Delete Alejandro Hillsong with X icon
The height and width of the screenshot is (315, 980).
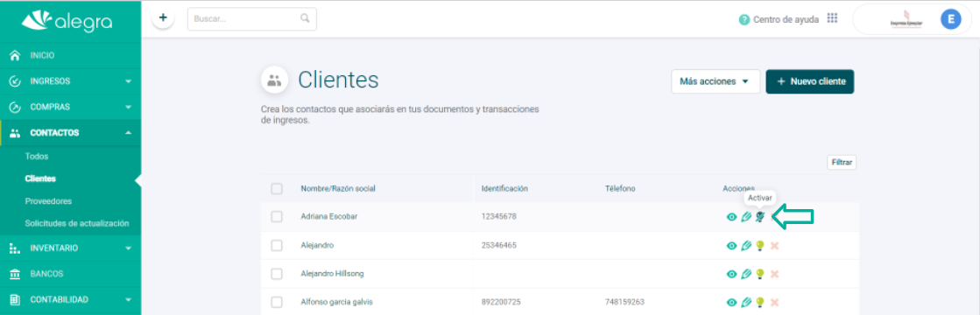pyautogui.click(x=775, y=274)
